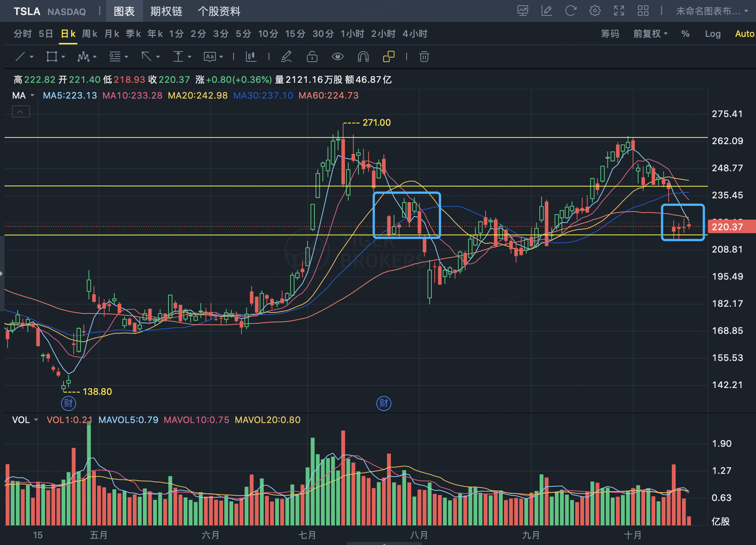Select the rectangle shape drawing tool
This screenshot has height=545, width=756.
[52, 57]
